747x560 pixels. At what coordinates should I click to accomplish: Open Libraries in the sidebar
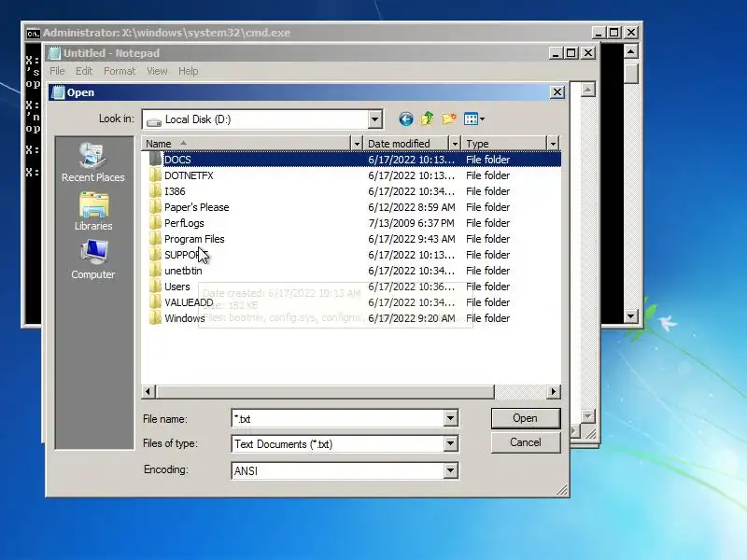click(93, 212)
